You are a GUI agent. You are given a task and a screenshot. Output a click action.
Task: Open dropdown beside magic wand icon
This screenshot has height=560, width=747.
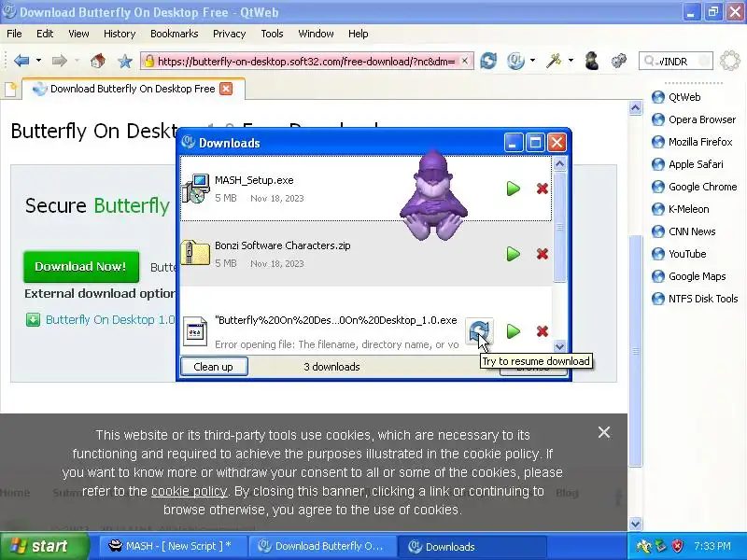571,61
